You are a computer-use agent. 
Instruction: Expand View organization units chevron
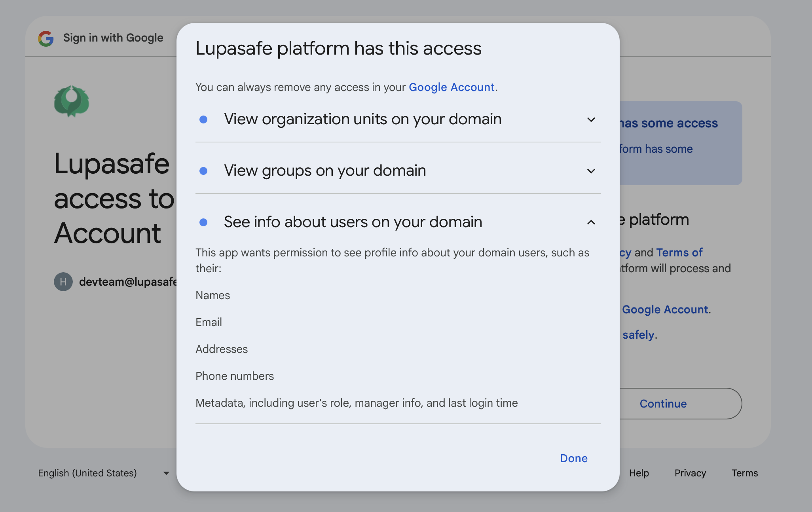click(591, 119)
